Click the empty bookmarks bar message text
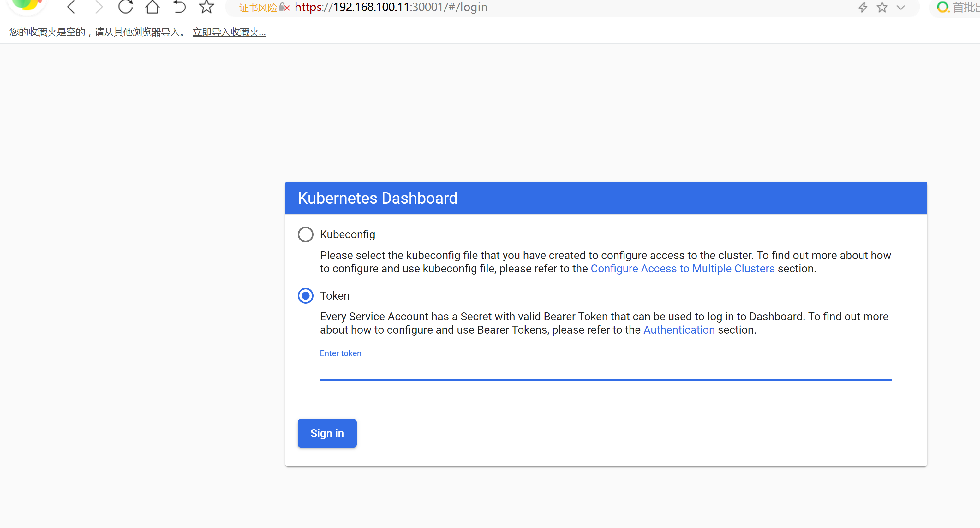Image resolution: width=980 pixels, height=528 pixels. 97,32
